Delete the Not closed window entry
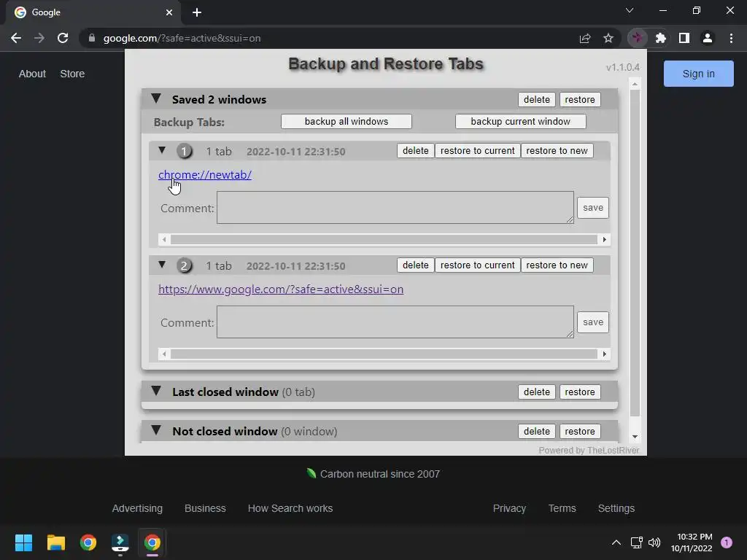Screen dimensions: 747x560 pyautogui.click(x=536, y=432)
